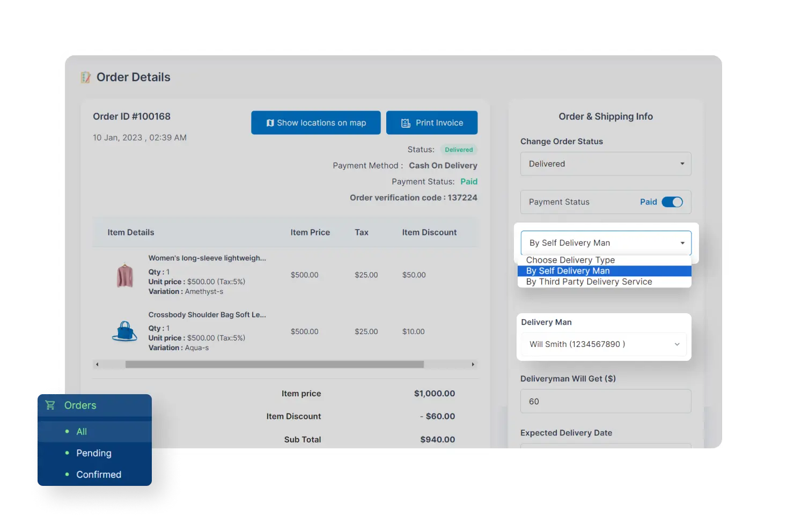This screenshot has width=787, height=532.
Task: Click the crossbody shoulder bag thumbnail
Action: (124, 331)
